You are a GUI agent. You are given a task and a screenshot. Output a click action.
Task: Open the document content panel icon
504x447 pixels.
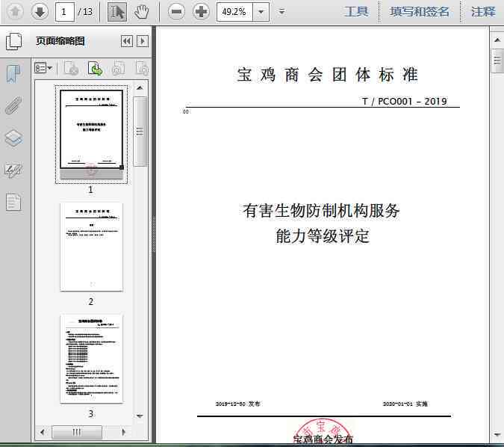pos(13,203)
